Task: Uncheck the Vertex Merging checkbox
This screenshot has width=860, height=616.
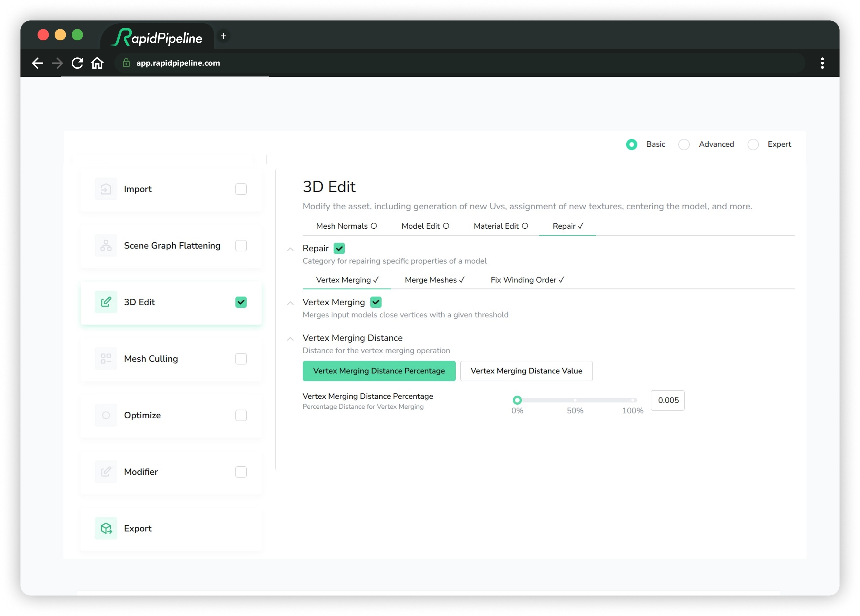Action: (376, 302)
